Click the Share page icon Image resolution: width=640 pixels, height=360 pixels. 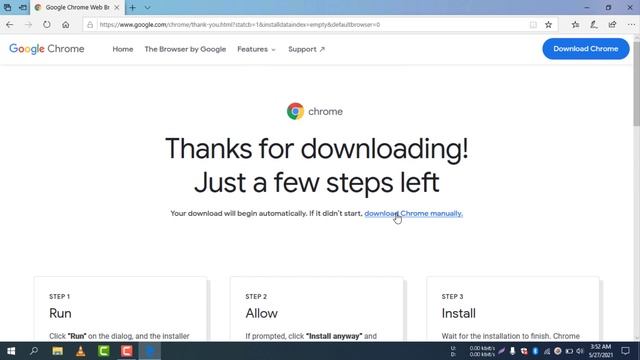pos(612,25)
